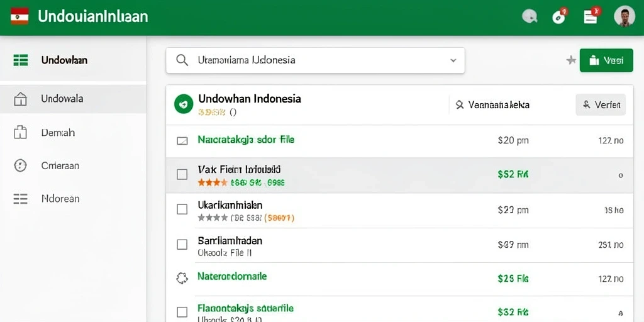Select Undowlaan in the sidebar

73,60
